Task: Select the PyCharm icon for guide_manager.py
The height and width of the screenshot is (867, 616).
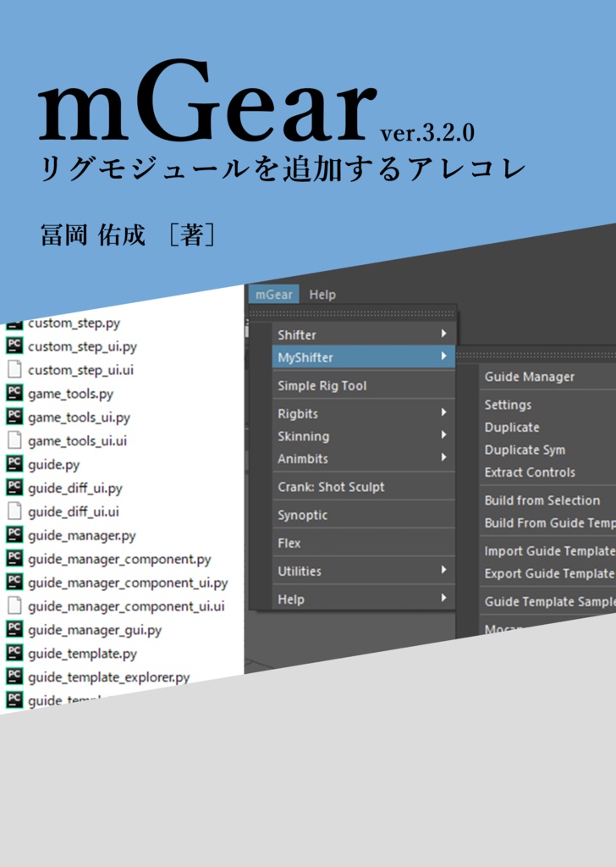Action: point(14,535)
